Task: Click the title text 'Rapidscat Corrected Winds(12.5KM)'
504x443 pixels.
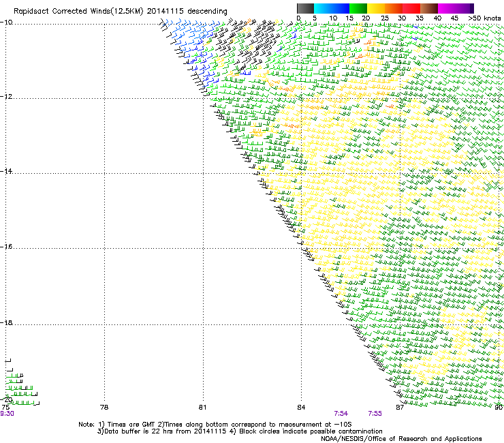Action: point(78,12)
